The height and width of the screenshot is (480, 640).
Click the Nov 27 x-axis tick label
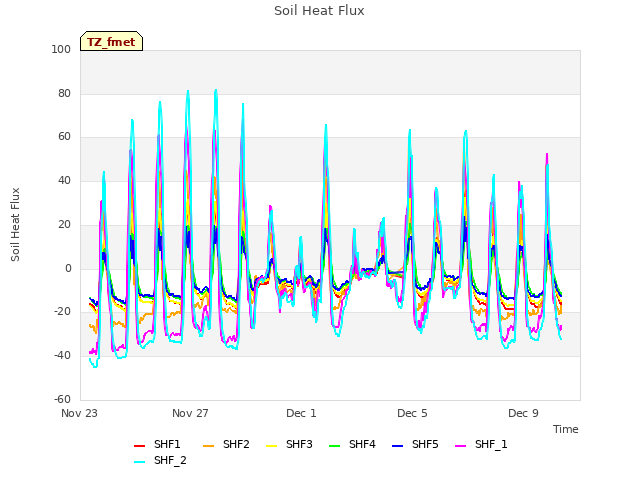click(190, 413)
